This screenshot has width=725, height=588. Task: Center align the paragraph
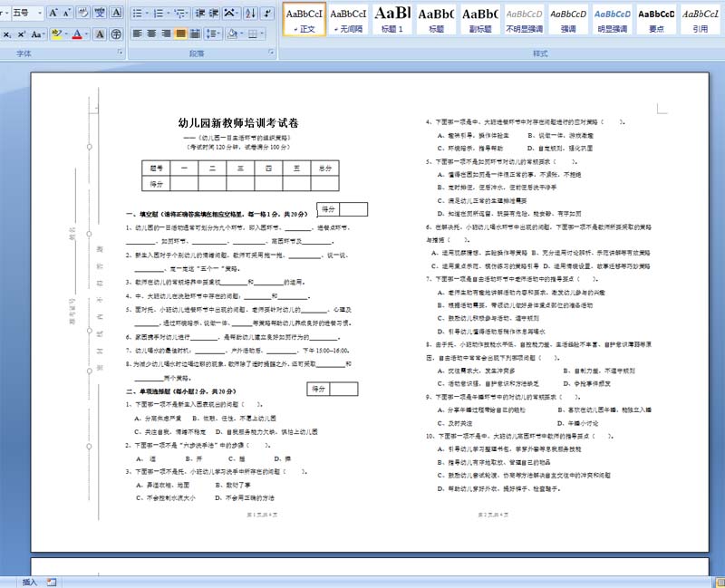(151, 34)
